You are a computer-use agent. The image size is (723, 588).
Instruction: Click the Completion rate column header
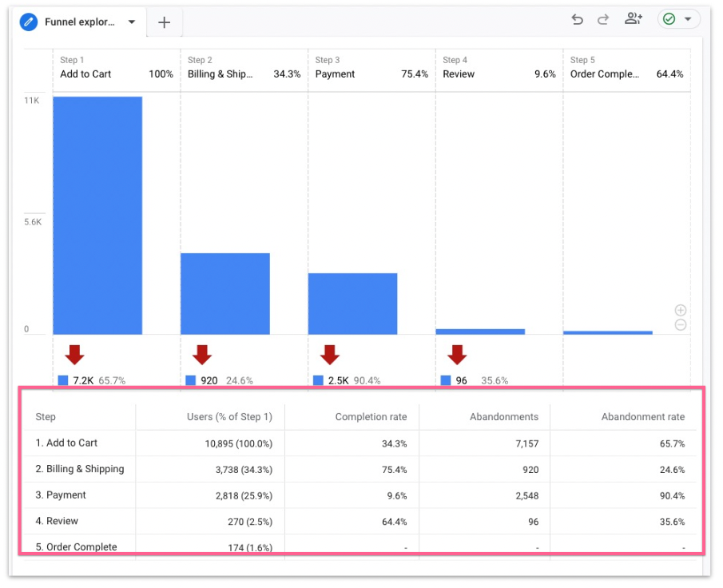pyautogui.click(x=371, y=417)
